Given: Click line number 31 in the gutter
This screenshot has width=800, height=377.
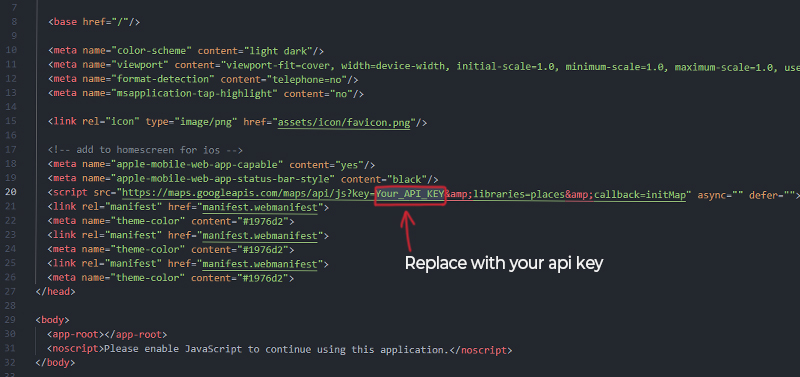Looking at the screenshot, I should tap(11, 349).
